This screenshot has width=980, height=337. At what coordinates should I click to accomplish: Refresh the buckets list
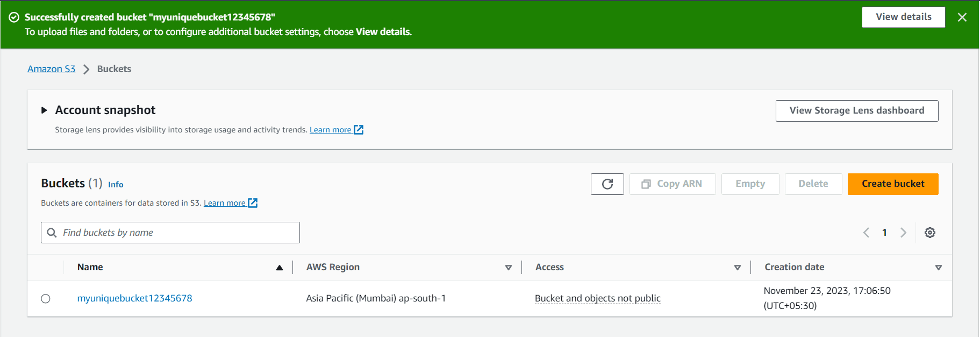click(x=607, y=184)
